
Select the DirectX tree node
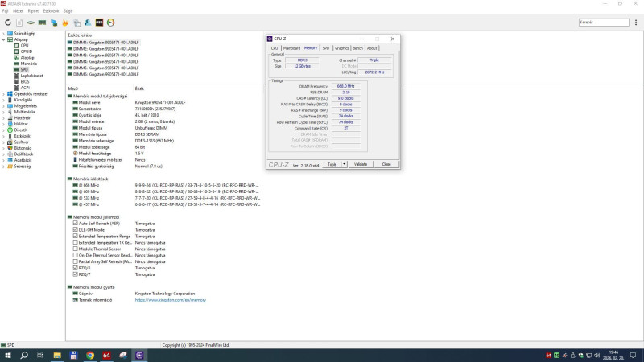21,130
